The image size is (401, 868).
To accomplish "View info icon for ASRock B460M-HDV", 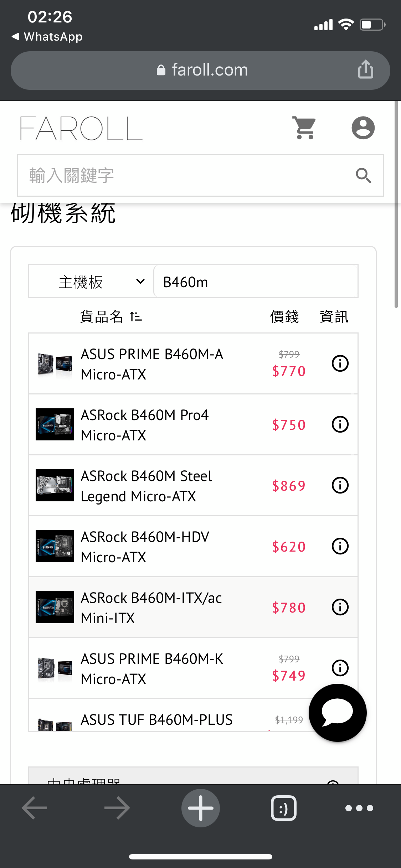I will (340, 546).
